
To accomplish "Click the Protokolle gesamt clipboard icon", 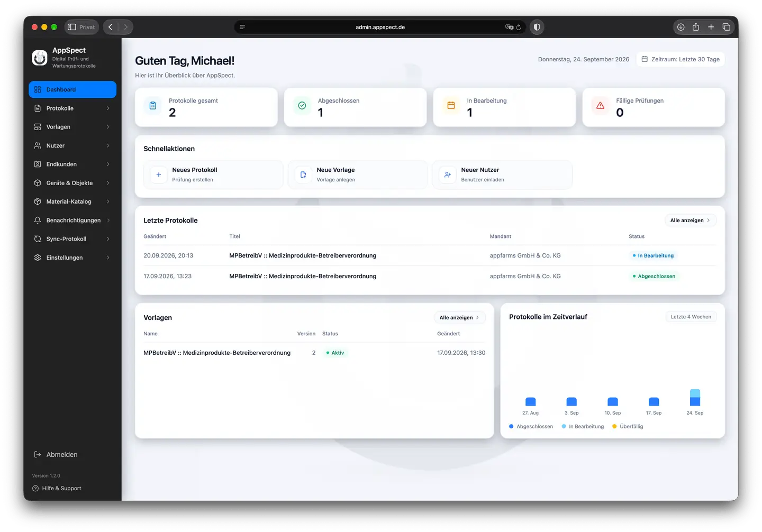I will pyautogui.click(x=153, y=106).
